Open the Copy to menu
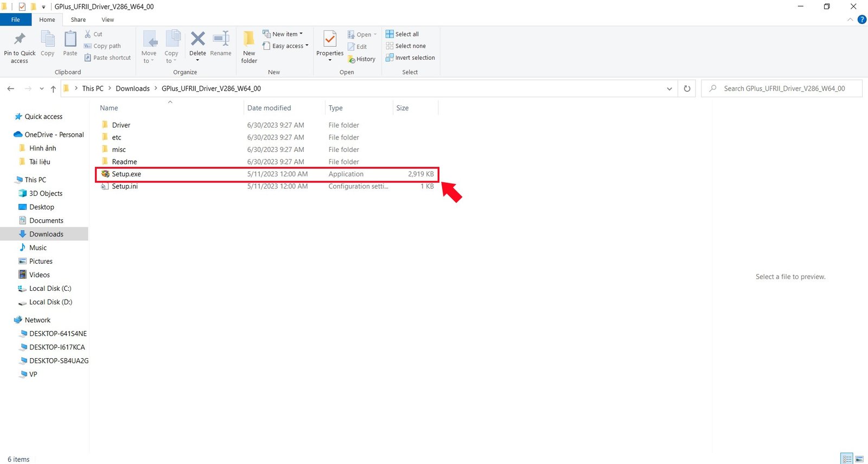This screenshot has width=868, height=464. [x=171, y=47]
